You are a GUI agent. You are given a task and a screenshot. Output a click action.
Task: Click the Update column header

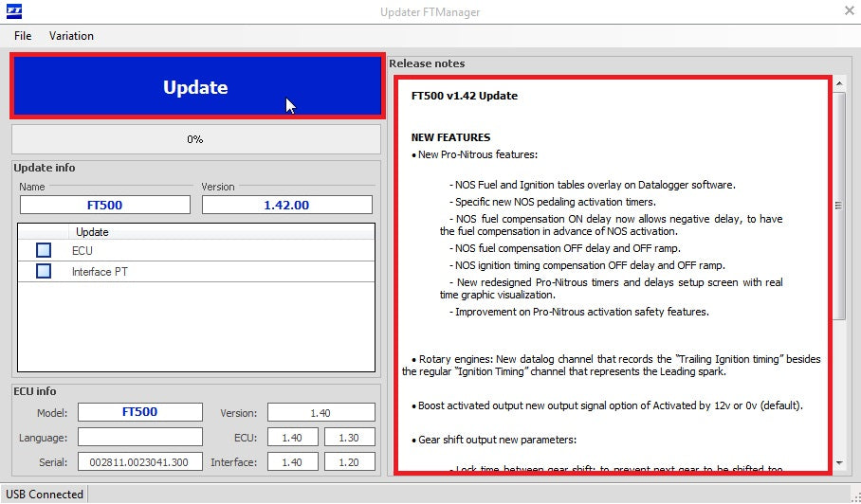pyautogui.click(x=92, y=232)
